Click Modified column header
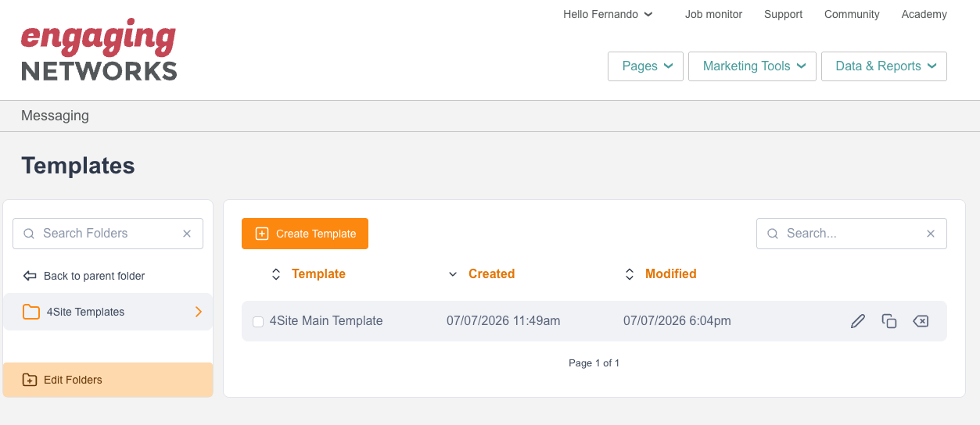This screenshot has width=980, height=425. click(x=670, y=274)
